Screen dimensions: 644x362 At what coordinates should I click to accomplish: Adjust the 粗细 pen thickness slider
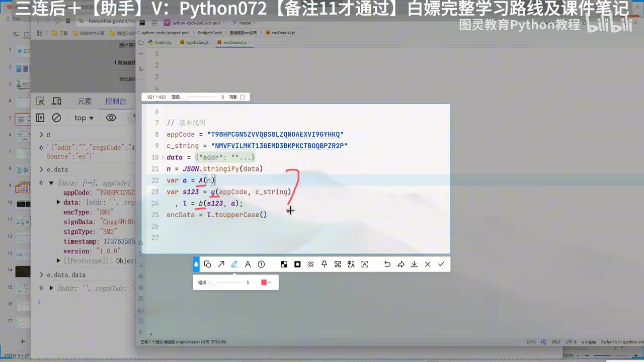coord(226,283)
